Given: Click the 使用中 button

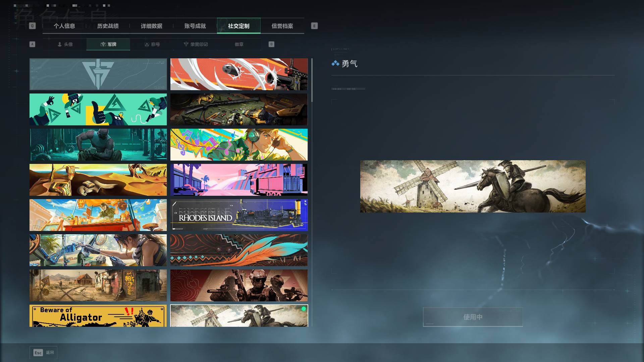Looking at the screenshot, I should click(473, 317).
